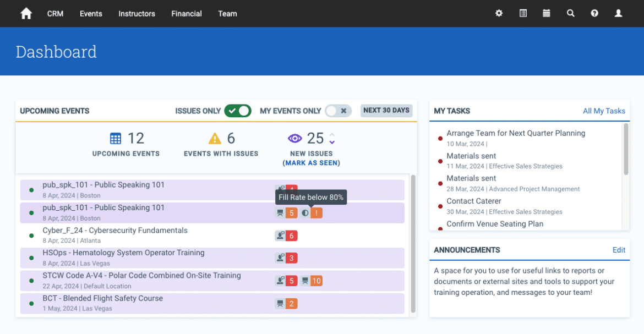Click the home icon in the navigation bar

coord(26,13)
